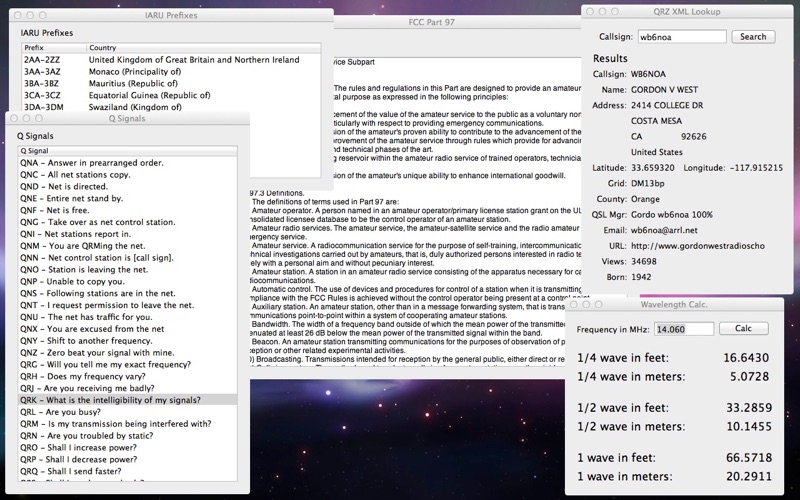Select QNZ Zero beat your signal row
The height and width of the screenshot is (500, 800).
[x=128, y=353]
